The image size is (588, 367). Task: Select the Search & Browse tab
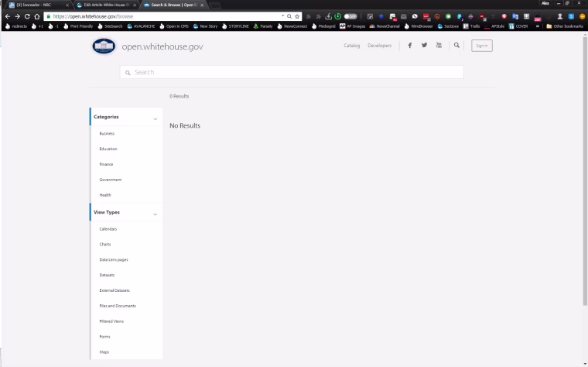[x=173, y=5]
